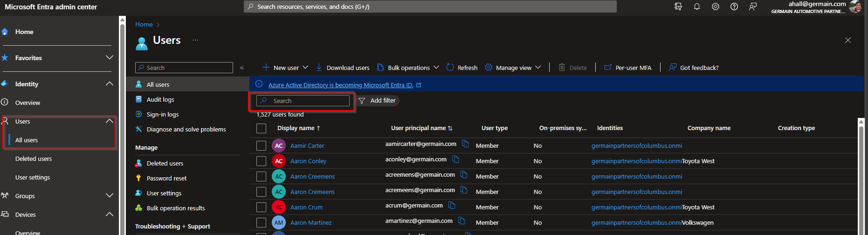Click the Home breadcrumb link
Viewport: 868px width, 235px height.
[x=144, y=24]
